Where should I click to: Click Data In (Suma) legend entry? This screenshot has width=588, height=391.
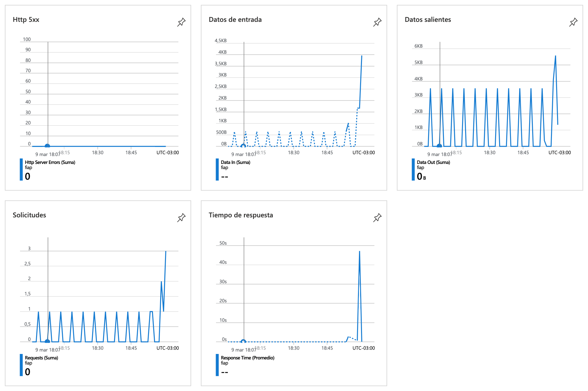coord(235,162)
